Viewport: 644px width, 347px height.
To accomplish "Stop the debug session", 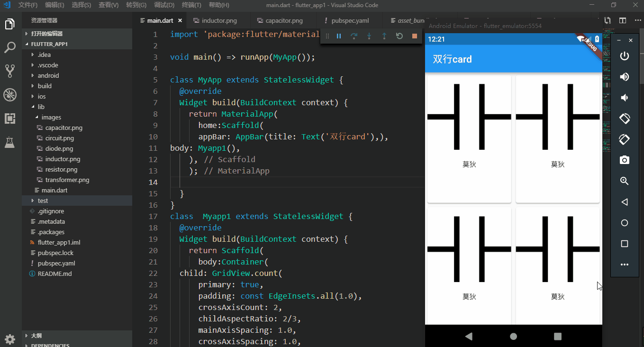I will coord(415,36).
